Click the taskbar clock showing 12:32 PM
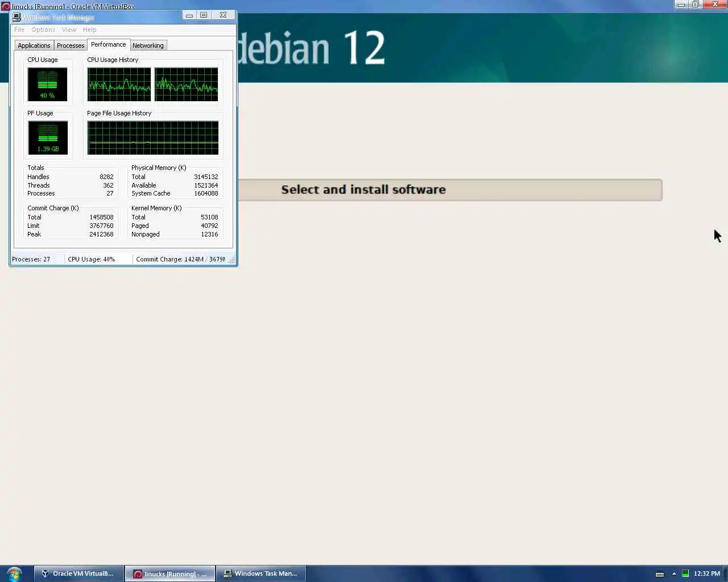728x582 pixels. click(707, 573)
